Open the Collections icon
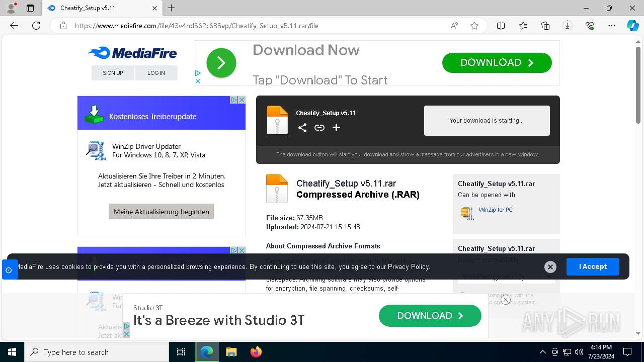Viewport: 644px width, 362px height. coord(545,26)
